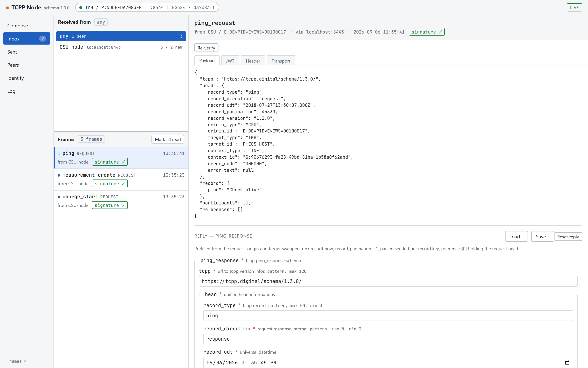The height and width of the screenshot is (368, 588).
Task: Open the measurement_create REQUEST frame
Action: pos(121,179)
